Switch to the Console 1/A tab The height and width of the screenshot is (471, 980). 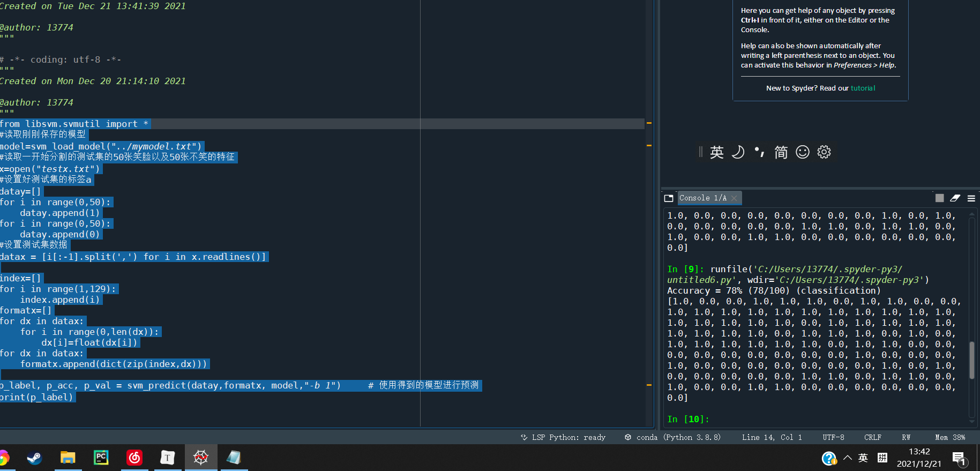(x=703, y=198)
